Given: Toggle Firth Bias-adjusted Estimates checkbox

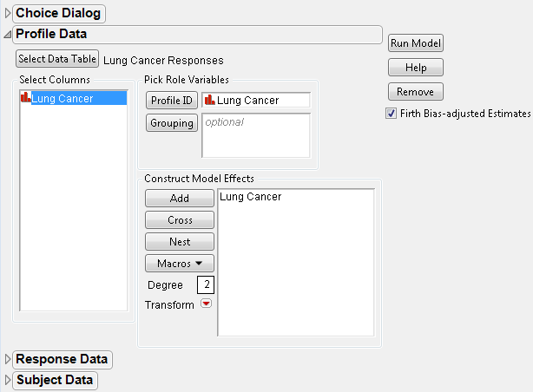Looking at the screenshot, I should pos(392,114).
